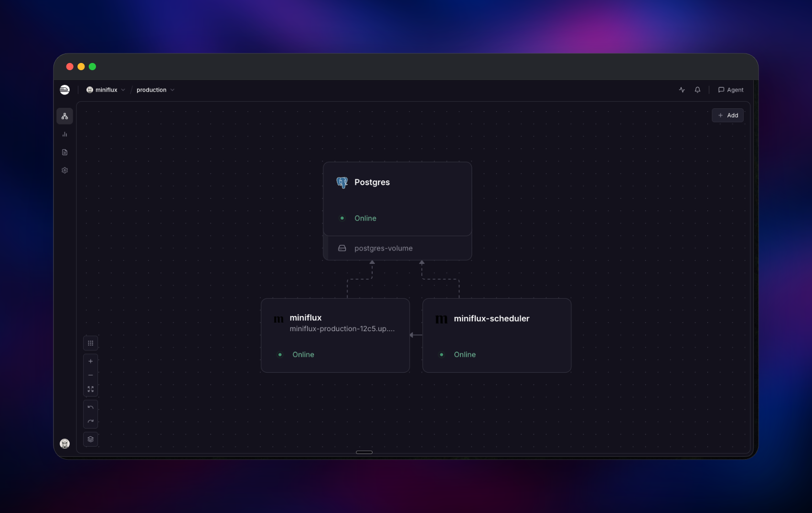Click the miniflux-scheduler logo icon
Image resolution: width=812 pixels, height=513 pixels.
click(x=442, y=319)
